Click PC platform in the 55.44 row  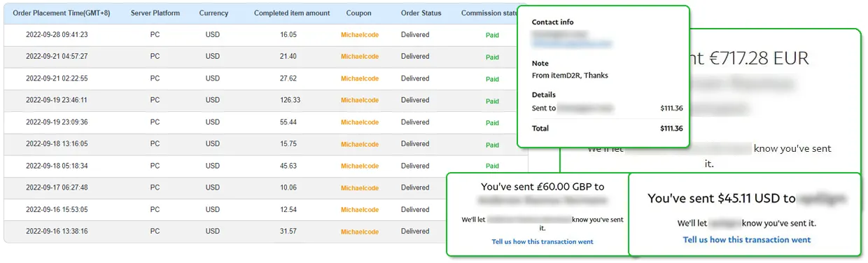[x=155, y=122]
